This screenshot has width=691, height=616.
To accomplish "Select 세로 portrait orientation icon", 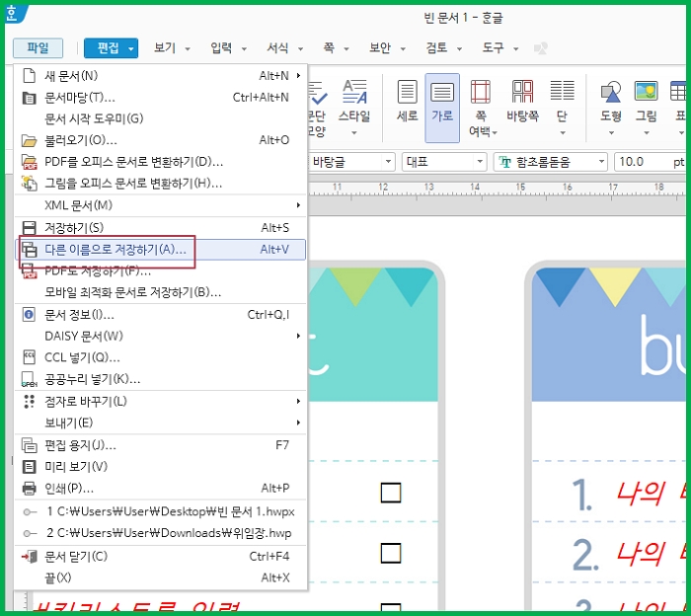I will 407,92.
